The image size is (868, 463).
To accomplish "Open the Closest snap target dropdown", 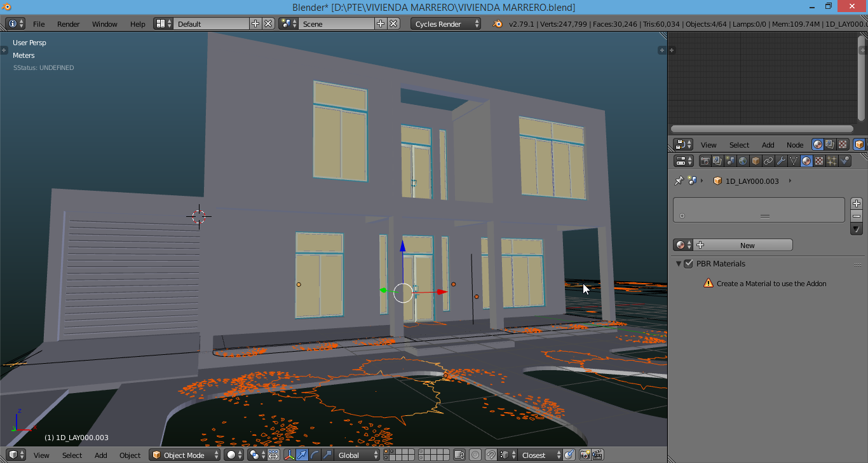I will 540,455.
